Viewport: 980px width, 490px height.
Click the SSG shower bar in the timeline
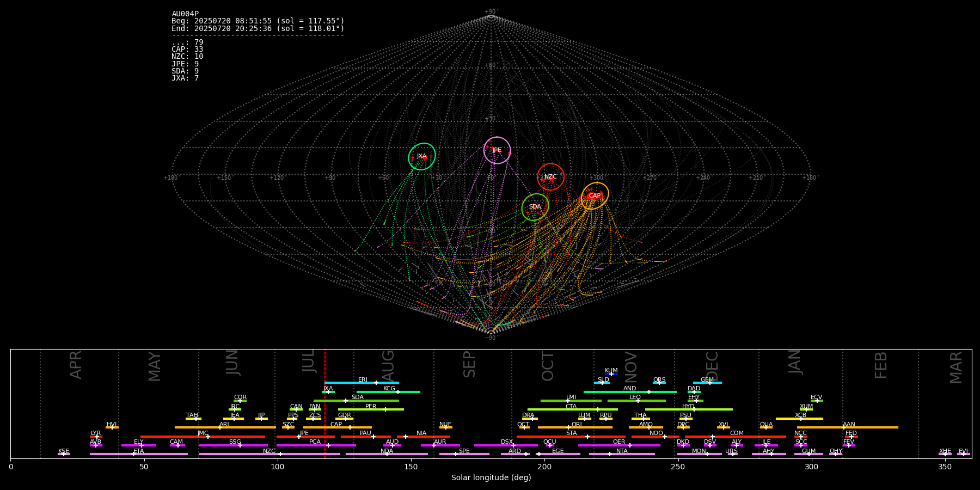(x=233, y=445)
